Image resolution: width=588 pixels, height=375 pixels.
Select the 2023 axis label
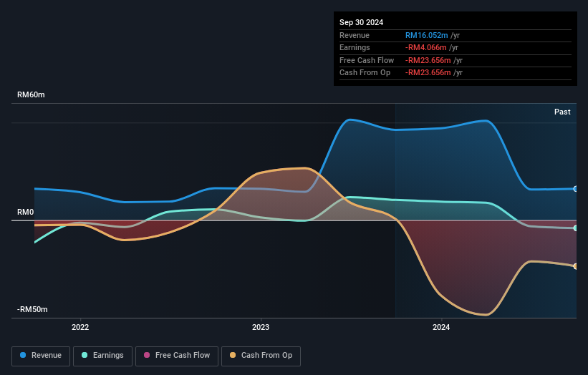(261, 327)
